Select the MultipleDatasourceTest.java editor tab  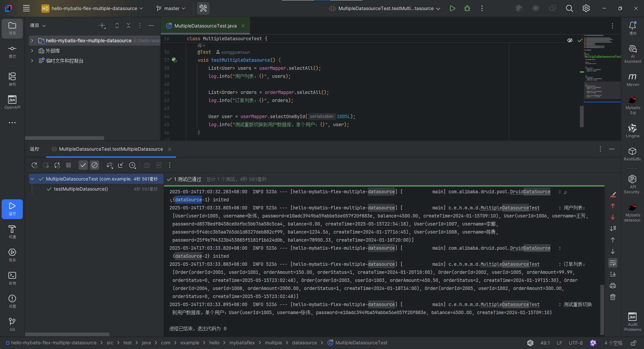coord(205,26)
